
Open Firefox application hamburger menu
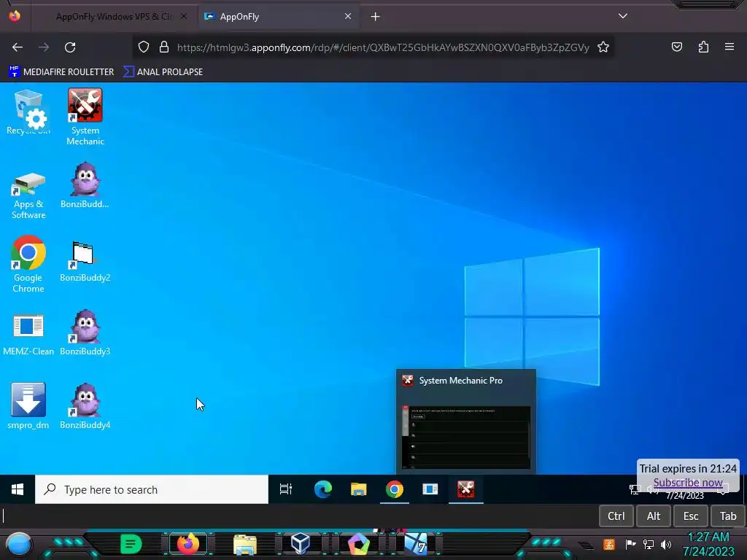pos(729,47)
